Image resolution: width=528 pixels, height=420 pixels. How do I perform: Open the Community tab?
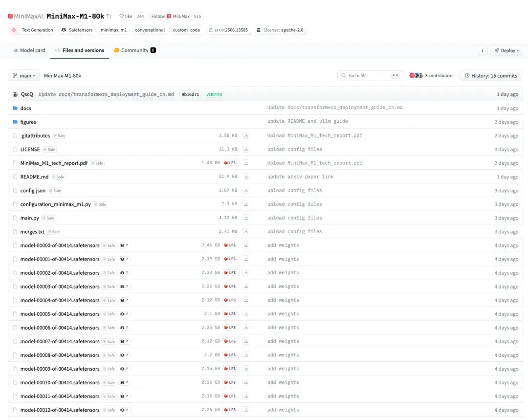[x=135, y=50]
